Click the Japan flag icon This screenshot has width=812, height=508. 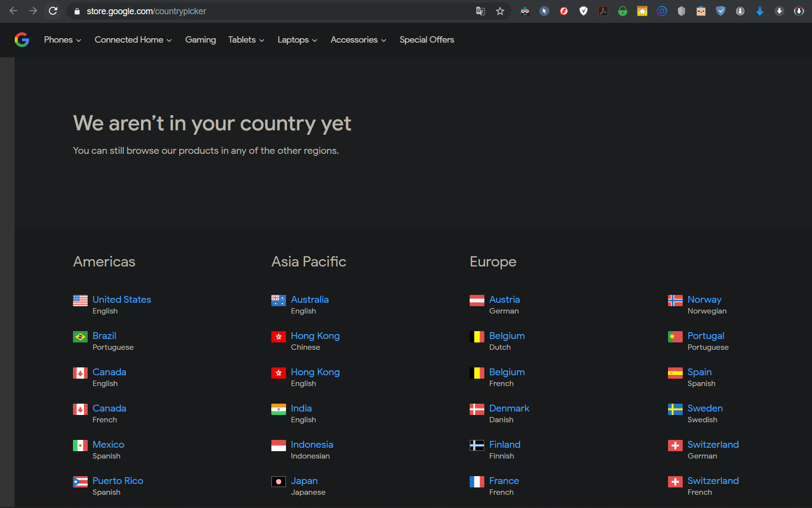point(279,482)
